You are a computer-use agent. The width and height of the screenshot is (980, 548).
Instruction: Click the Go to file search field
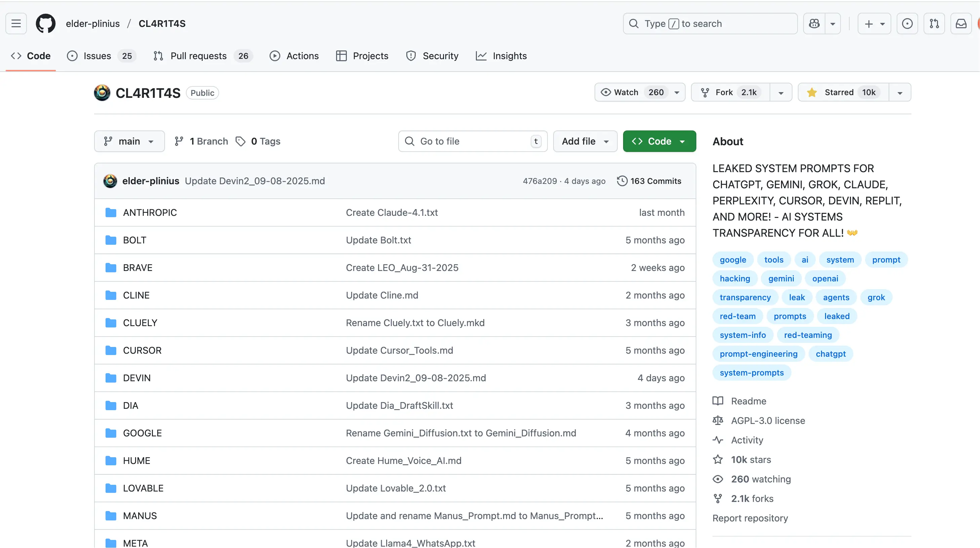point(473,142)
